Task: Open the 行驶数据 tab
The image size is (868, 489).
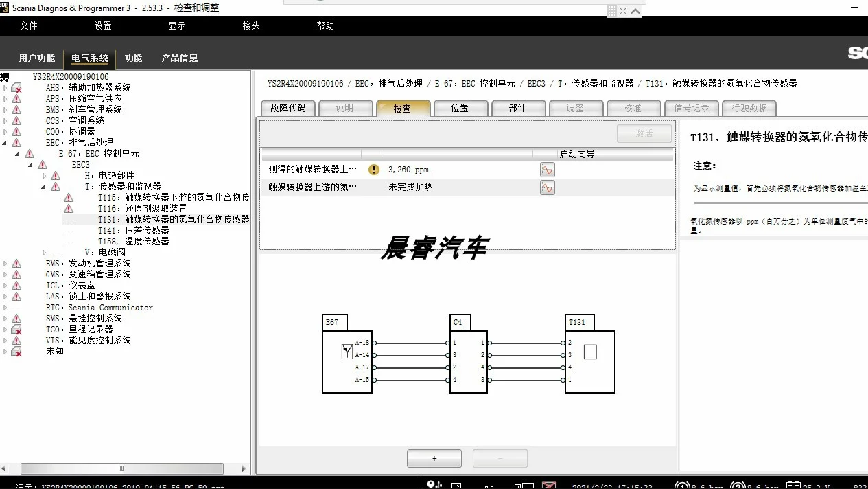Action: pyautogui.click(x=749, y=109)
